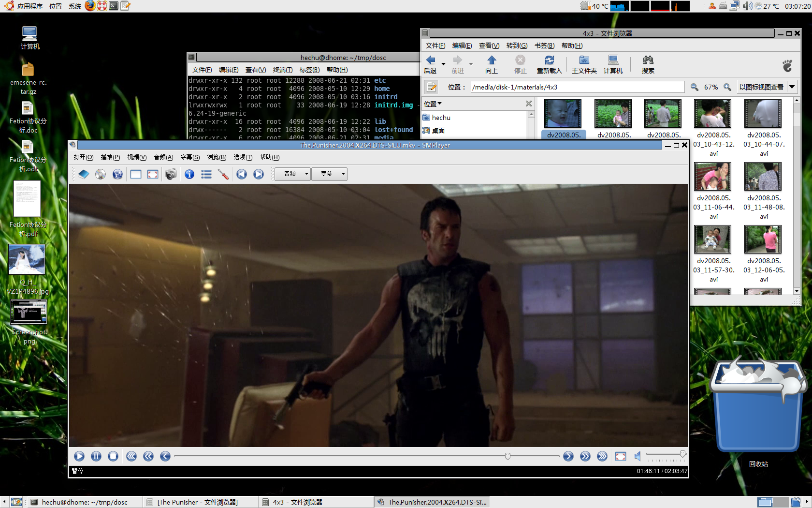This screenshot has width=812, height=508.
Task: Open SMPlayer preferences screwdriver icon
Action: [x=223, y=174]
